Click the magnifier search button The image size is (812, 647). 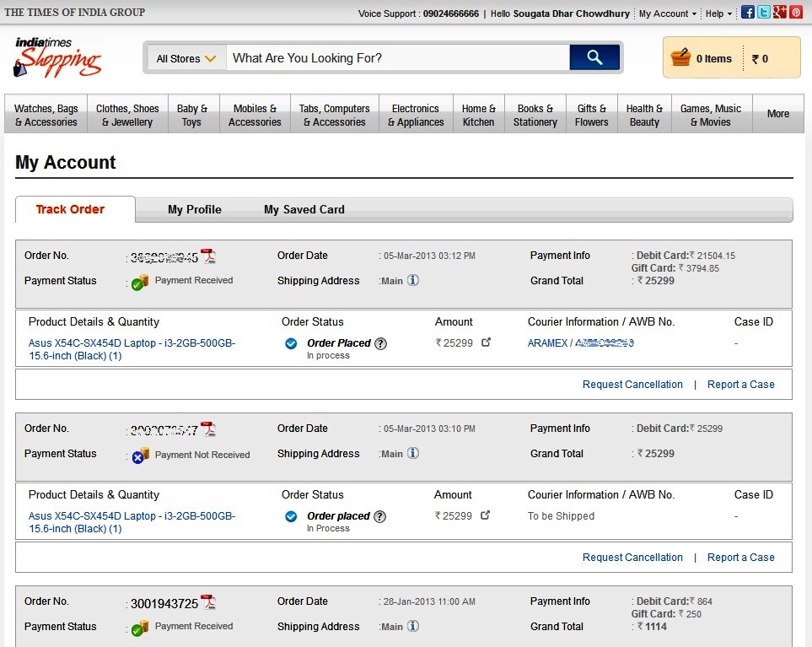(x=594, y=57)
